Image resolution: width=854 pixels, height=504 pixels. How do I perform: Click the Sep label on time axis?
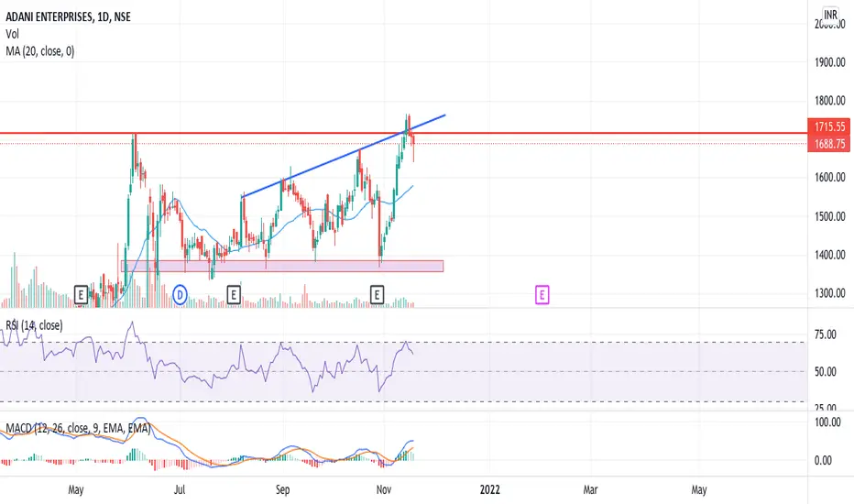(282, 490)
